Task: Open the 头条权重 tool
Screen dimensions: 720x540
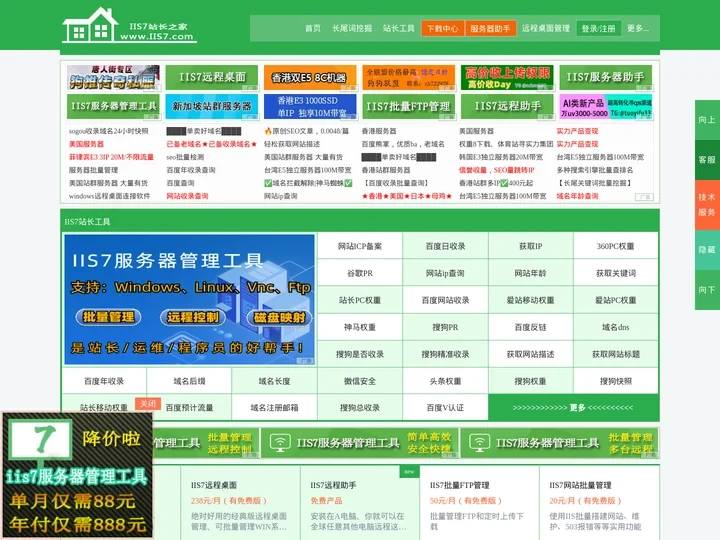Action: click(x=445, y=381)
